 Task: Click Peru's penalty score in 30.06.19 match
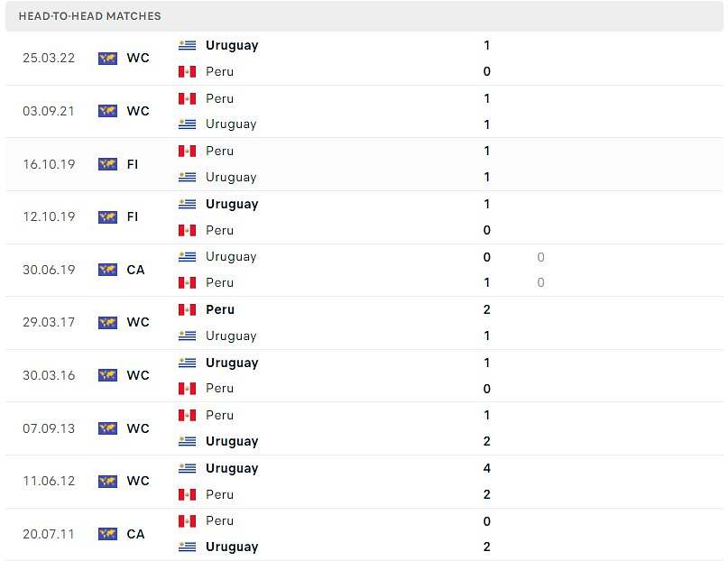tap(540, 282)
